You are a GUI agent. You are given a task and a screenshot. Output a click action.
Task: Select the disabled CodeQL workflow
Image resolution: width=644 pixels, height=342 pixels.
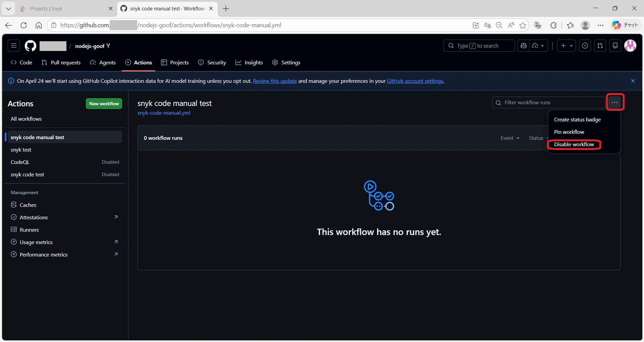(x=65, y=162)
